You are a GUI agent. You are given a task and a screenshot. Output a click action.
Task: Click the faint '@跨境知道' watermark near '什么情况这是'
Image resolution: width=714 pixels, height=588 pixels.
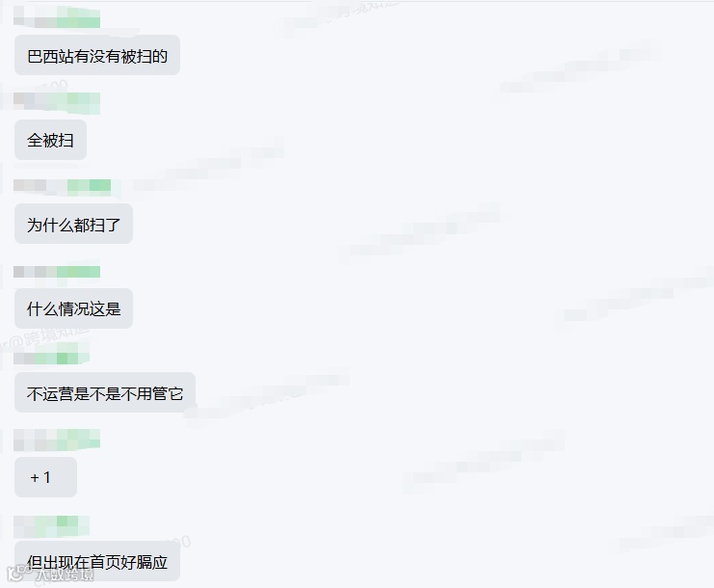coord(45,338)
